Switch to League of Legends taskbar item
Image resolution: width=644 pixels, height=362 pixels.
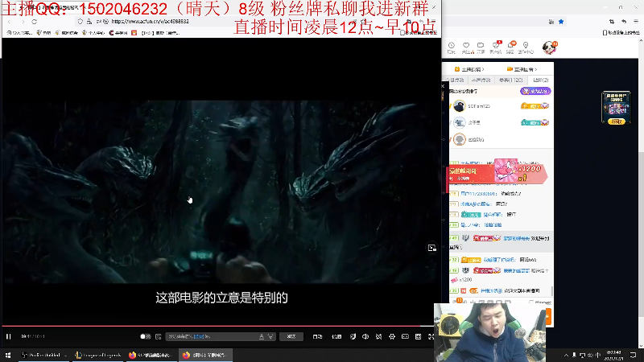click(98, 355)
